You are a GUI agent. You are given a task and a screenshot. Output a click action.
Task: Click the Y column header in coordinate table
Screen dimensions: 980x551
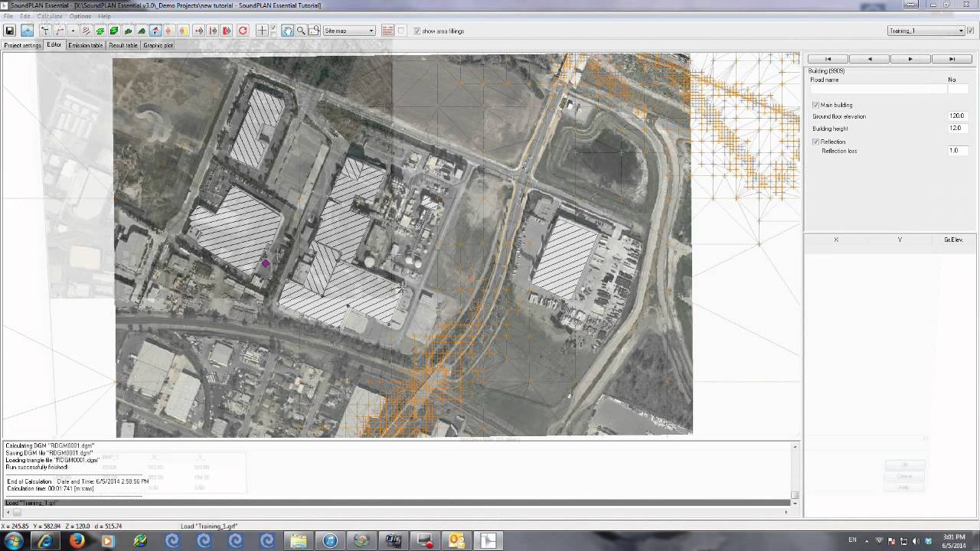tap(900, 240)
